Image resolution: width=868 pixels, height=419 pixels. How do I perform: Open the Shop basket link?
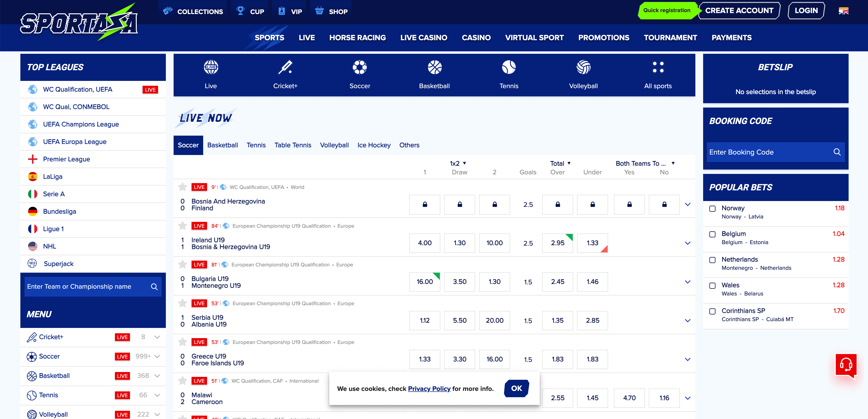click(331, 11)
